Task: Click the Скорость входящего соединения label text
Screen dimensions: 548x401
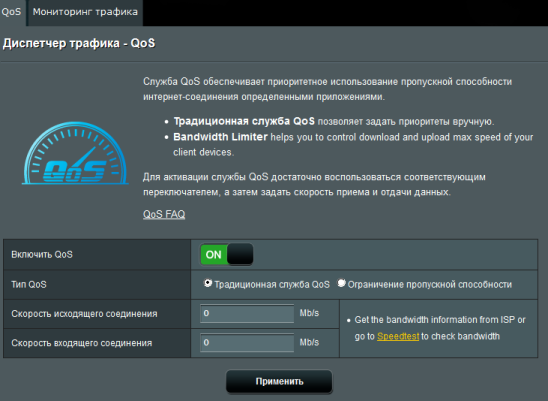Action: coord(82,343)
